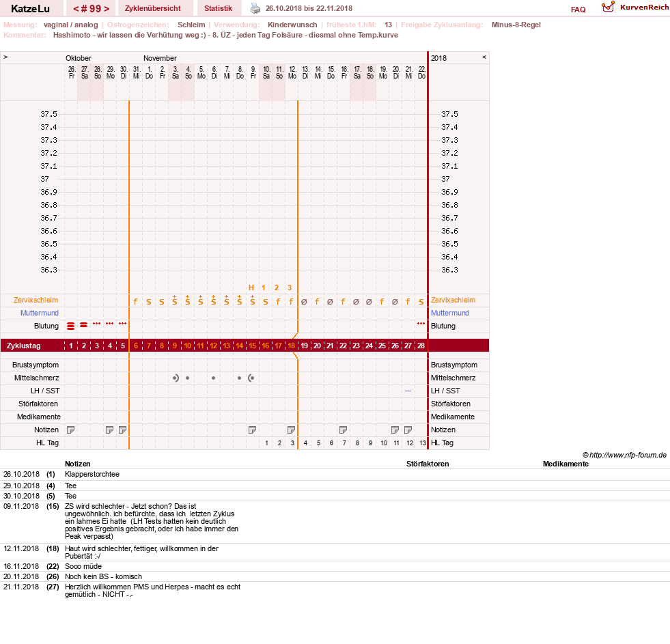
Task: Click the Mittelschmerz dot on cycle day 12
Action: point(214,378)
